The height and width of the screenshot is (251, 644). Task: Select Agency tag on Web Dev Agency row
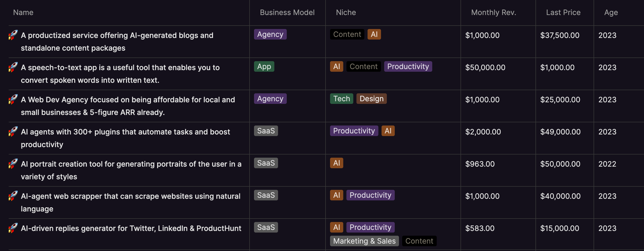[270, 99]
